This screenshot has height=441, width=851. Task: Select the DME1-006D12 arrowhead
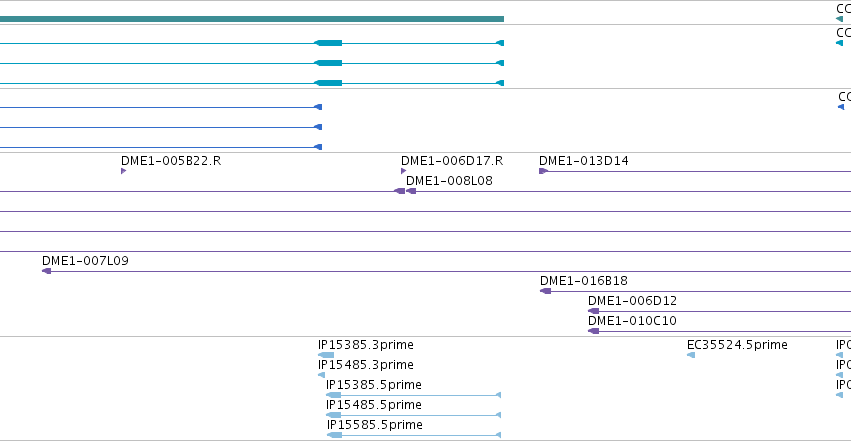594,311
